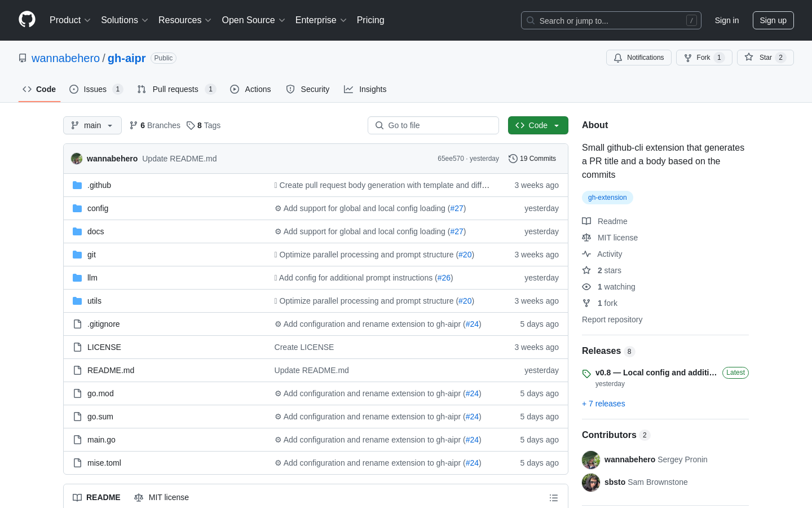Viewport: 812px width, 508px height.
Task: Switch to the Actions tab
Action: [x=250, y=89]
